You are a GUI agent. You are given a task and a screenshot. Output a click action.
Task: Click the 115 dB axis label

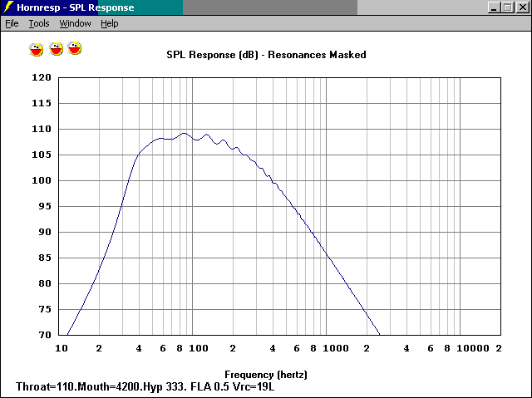click(42, 103)
